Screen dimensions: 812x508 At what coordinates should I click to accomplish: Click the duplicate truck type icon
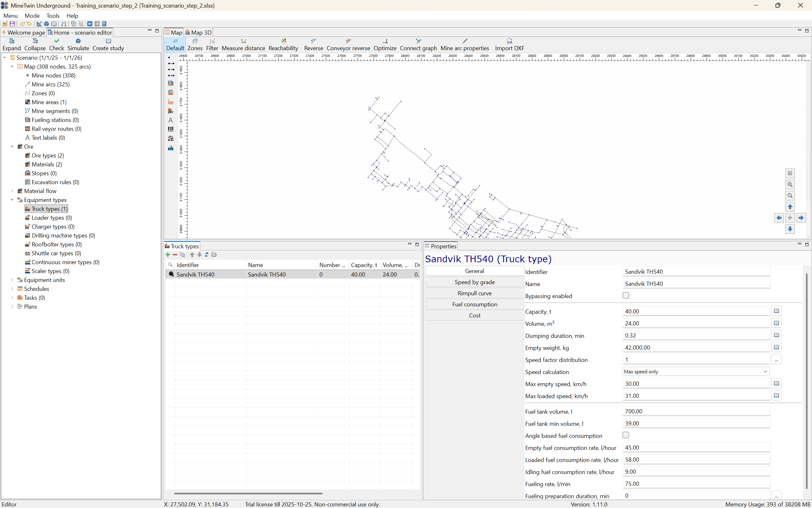point(182,255)
